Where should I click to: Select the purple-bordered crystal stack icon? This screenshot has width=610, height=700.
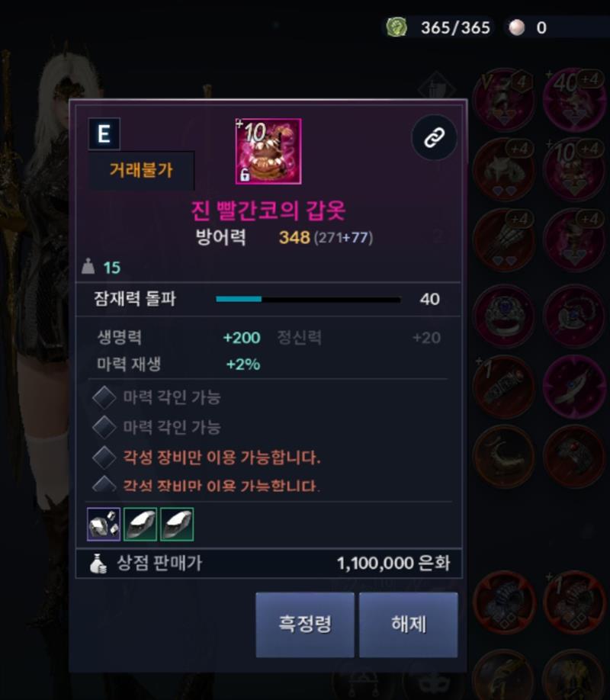coord(104,524)
